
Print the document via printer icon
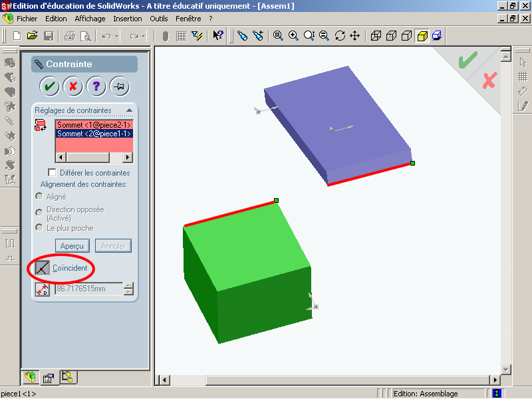click(70, 36)
